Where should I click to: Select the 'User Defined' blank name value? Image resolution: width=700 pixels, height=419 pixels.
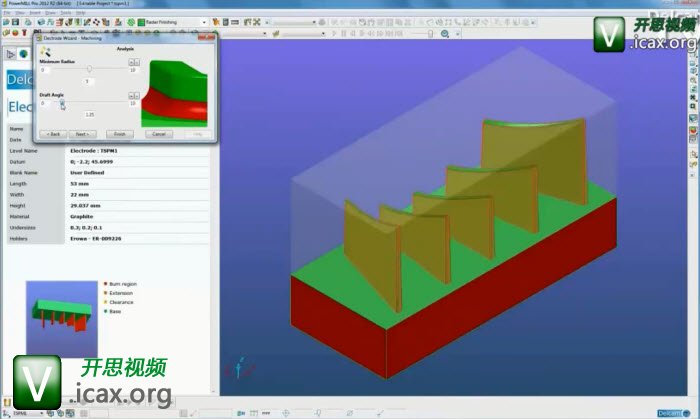(x=87, y=173)
